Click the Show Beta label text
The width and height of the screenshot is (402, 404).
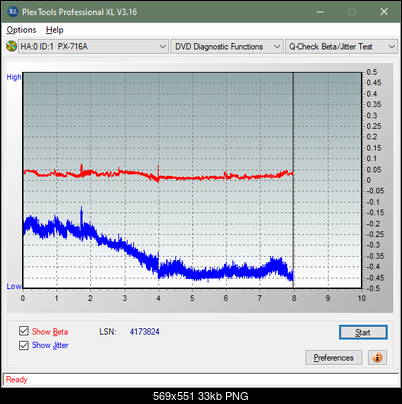[50, 332]
